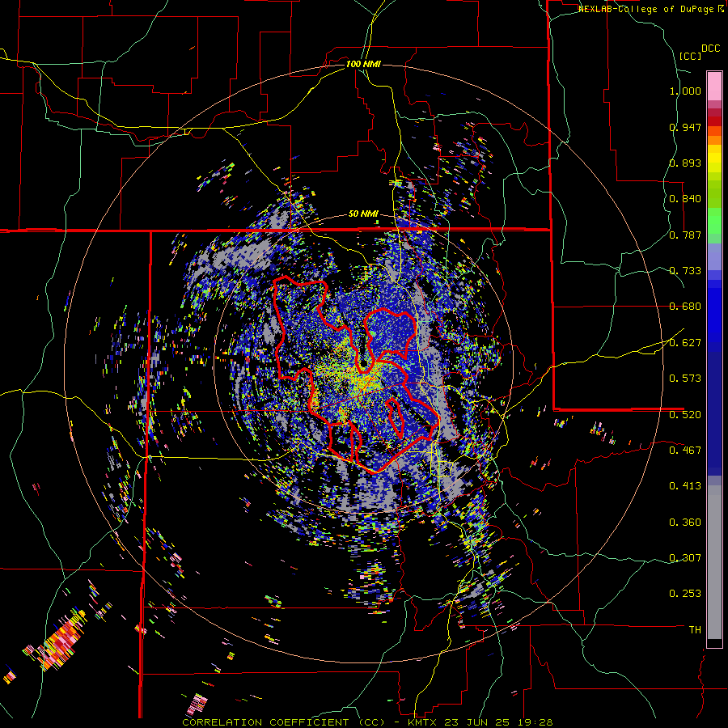Select the 1.000 legend value

tap(685, 91)
